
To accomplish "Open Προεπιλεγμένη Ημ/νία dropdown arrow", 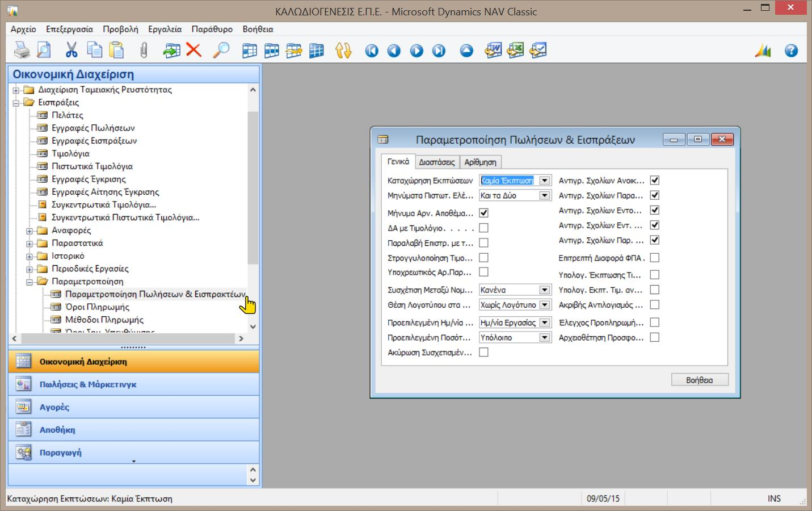I will click(544, 322).
